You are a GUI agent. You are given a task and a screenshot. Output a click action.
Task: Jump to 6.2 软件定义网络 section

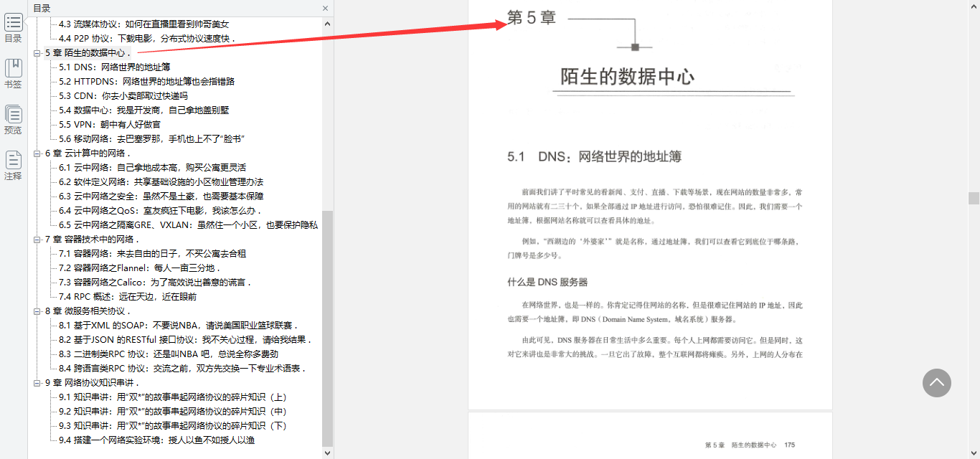161,182
